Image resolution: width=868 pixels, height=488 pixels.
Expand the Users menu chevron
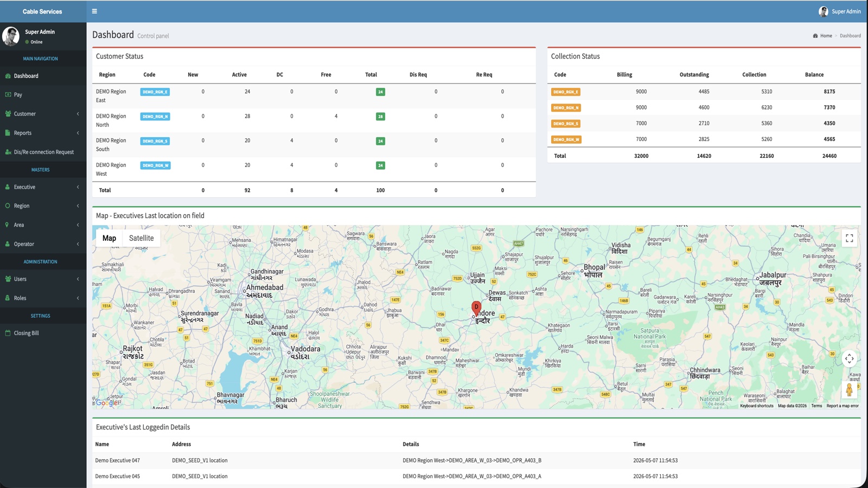(78, 279)
